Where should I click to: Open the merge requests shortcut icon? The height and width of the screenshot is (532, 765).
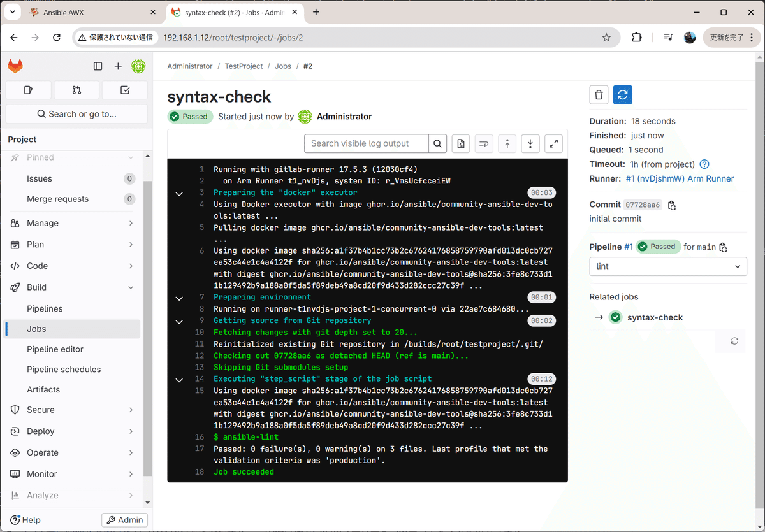pos(76,90)
